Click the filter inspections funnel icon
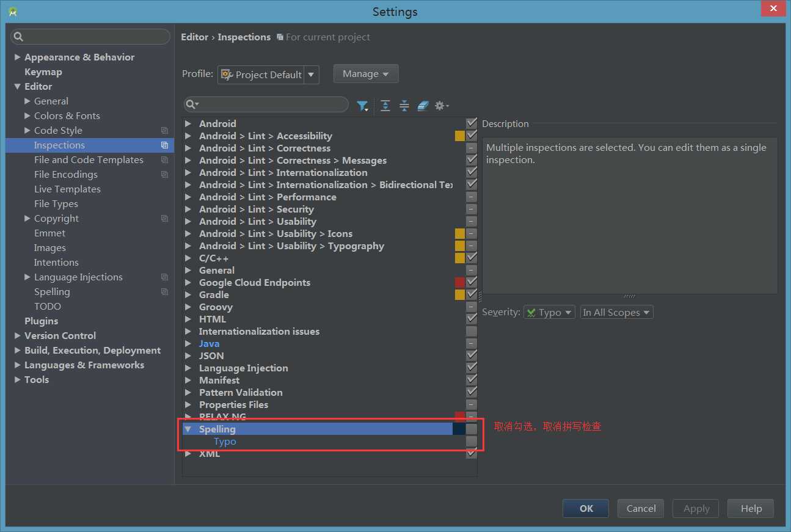 [362, 106]
